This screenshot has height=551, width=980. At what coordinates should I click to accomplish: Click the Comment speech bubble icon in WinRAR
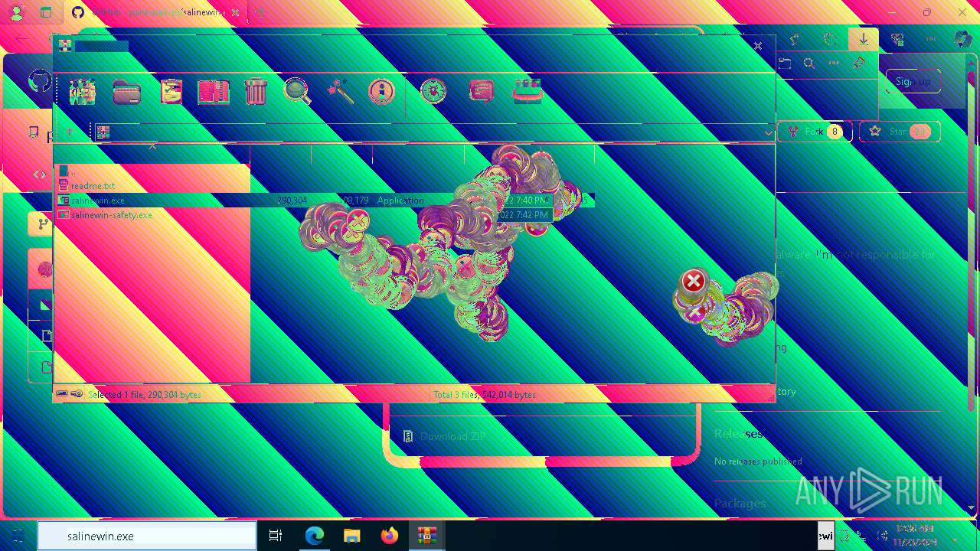click(481, 92)
